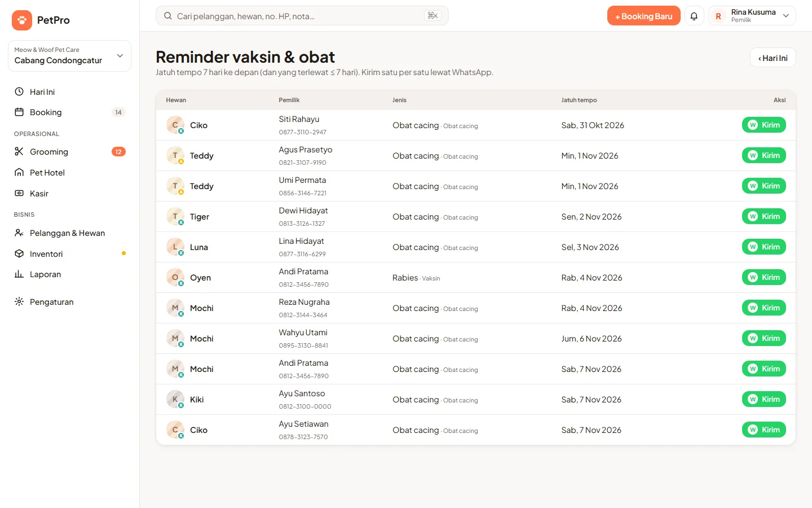The image size is (812, 508).
Task: Click the Booking badge showing 14
Action: point(118,112)
